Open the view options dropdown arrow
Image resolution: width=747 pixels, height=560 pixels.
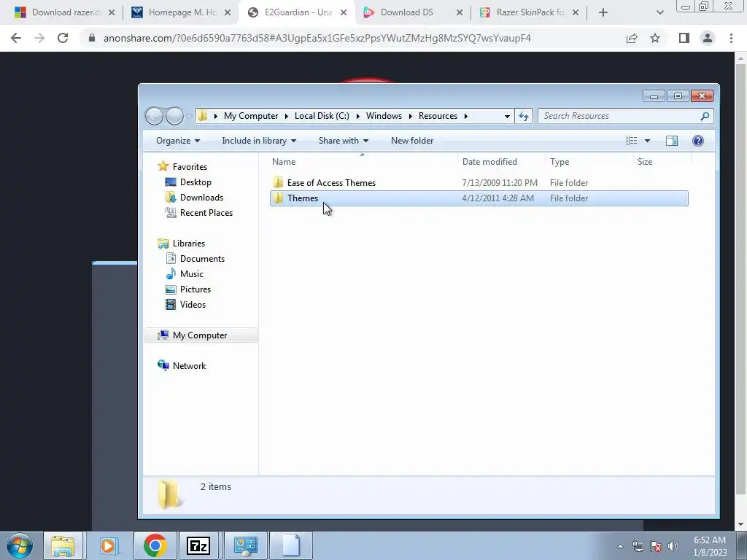tap(647, 141)
